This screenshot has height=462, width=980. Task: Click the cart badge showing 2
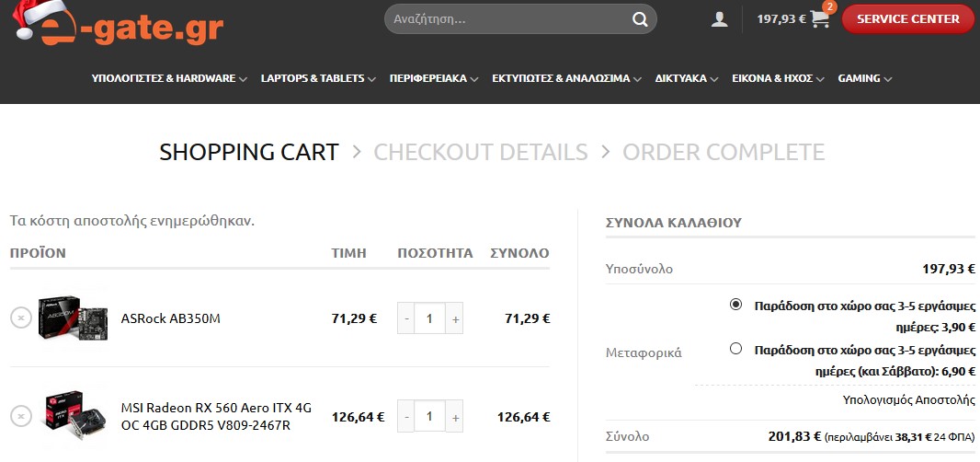[830, 6]
